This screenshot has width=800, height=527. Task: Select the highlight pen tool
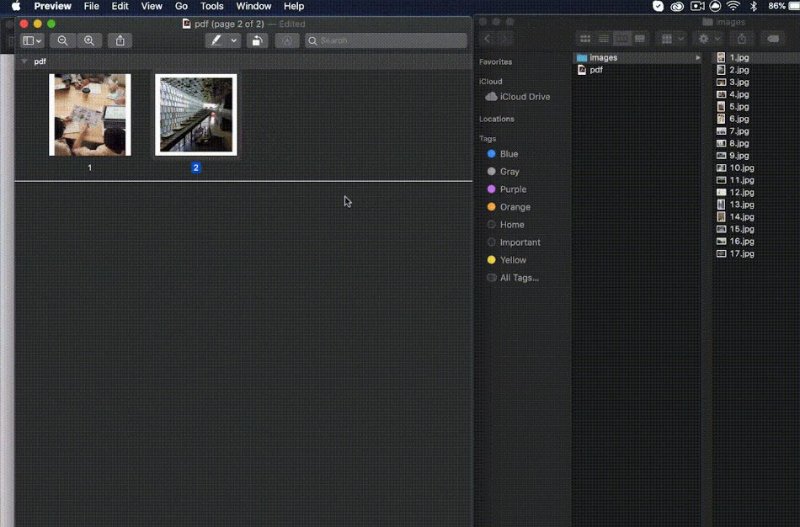216,41
